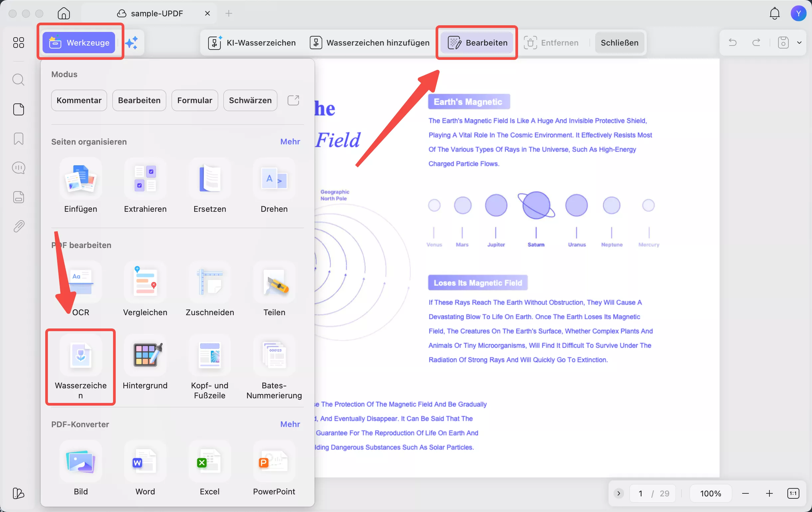Zoom in with the plus button

click(x=769, y=493)
